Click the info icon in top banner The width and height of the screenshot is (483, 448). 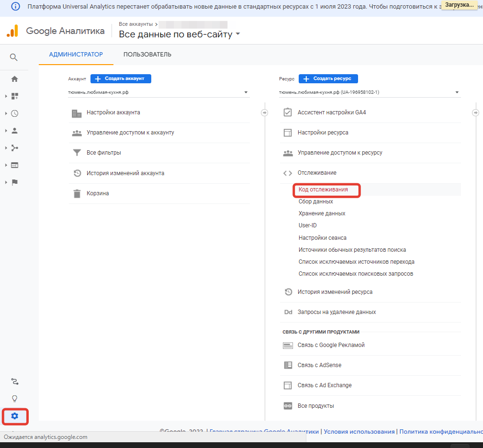(15, 7)
